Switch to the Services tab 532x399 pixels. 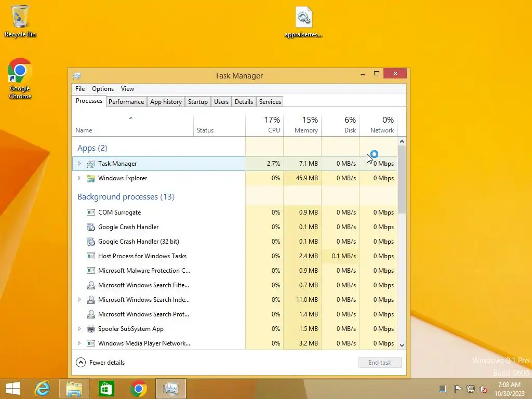[x=270, y=102]
